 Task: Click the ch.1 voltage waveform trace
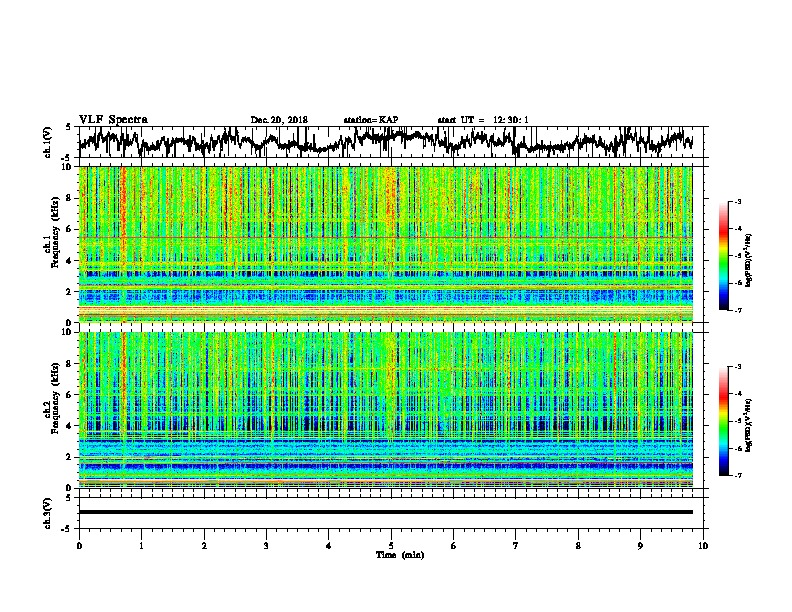coord(385,142)
